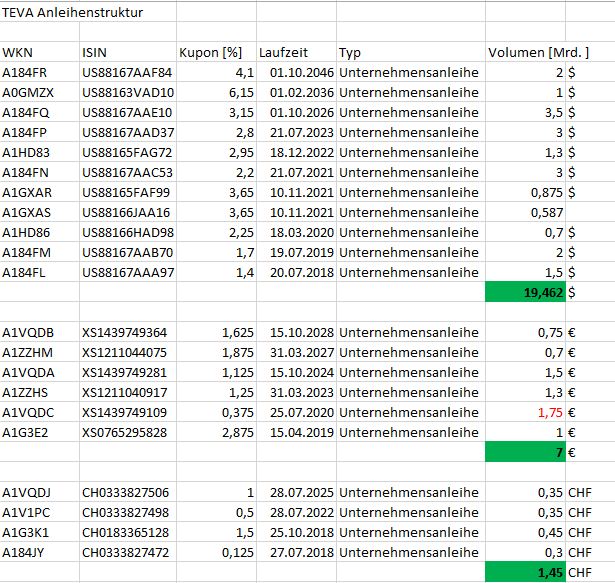Click coupon cell '0,125'
Screen dimensions: 615x583
[x=217, y=552]
